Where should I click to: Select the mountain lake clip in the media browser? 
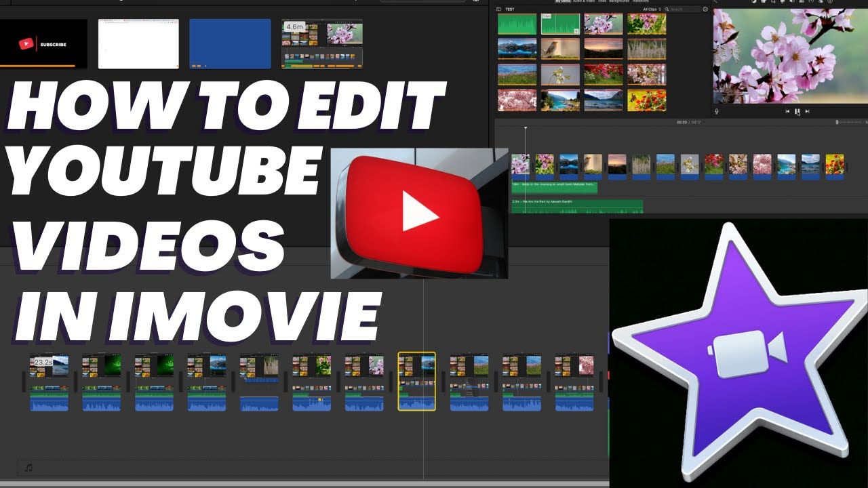pyautogui.click(x=517, y=48)
